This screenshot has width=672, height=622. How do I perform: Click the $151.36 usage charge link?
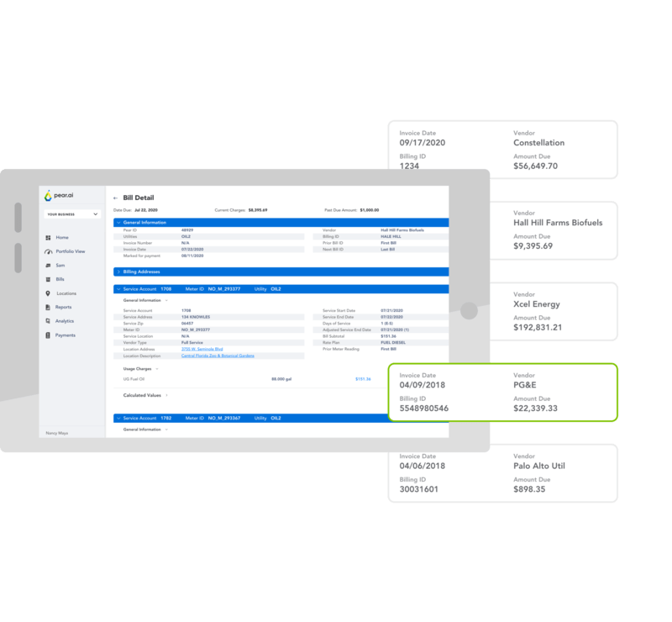click(x=363, y=379)
